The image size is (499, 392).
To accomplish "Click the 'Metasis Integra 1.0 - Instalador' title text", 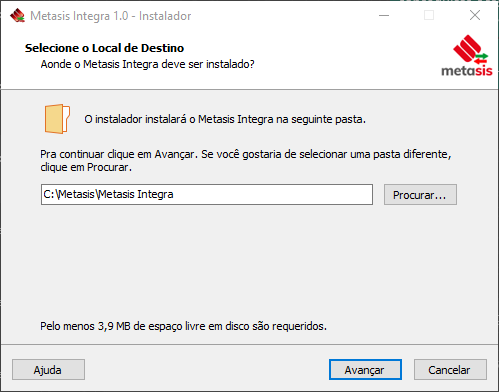I will coord(111,16).
